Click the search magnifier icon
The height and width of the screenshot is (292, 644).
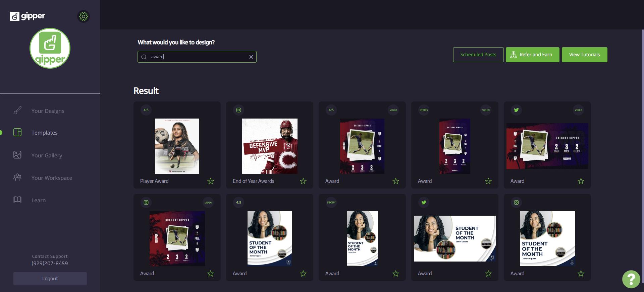144,57
